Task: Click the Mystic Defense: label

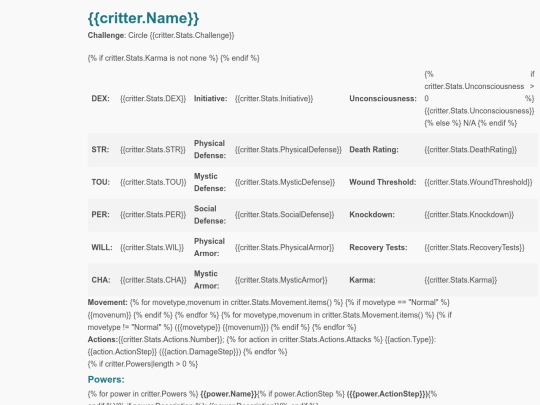Action: pyautogui.click(x=210, y=182)
